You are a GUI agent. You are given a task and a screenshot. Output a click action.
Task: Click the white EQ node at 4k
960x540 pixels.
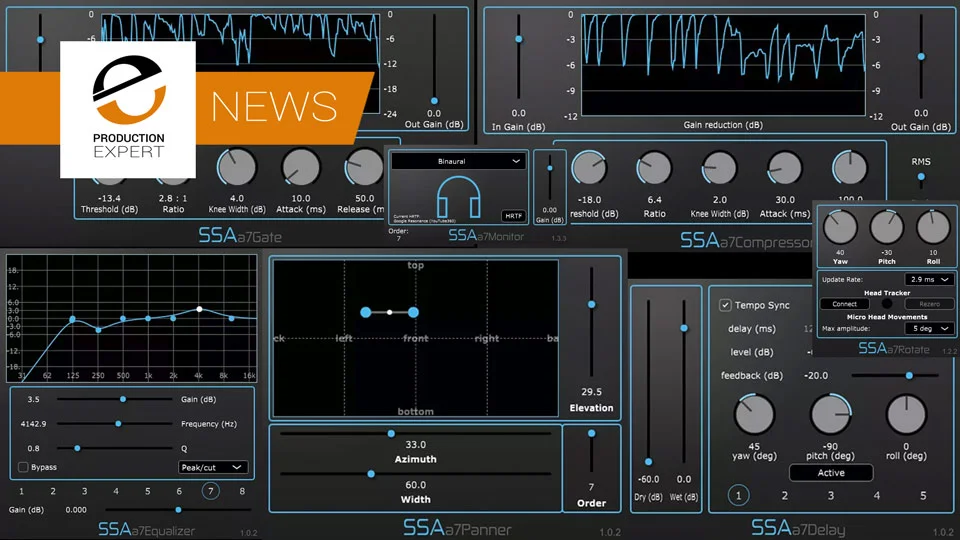pos(199,309)
